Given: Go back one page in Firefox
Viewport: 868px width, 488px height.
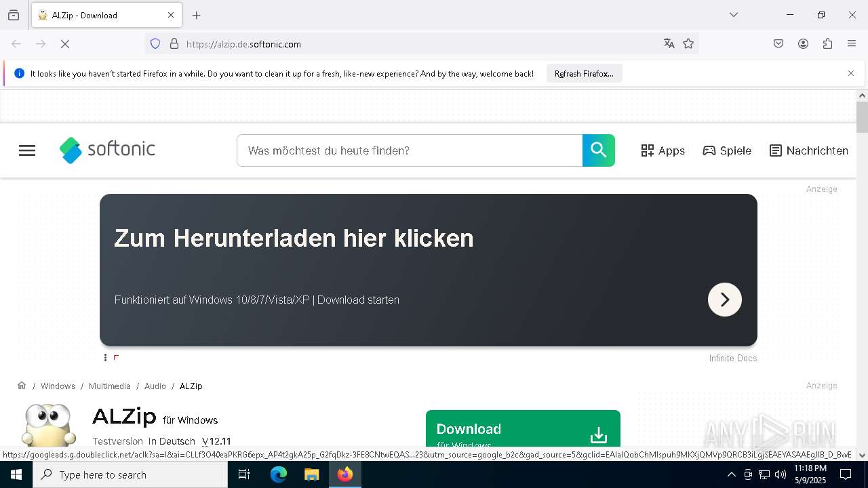Looking at the screenshot, I should [16, 44].
